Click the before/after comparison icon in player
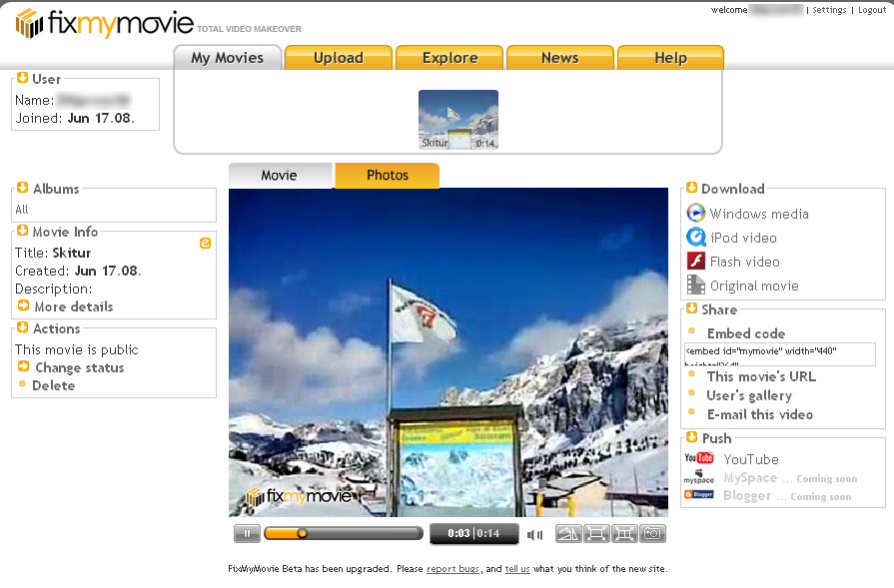The width and height of the screenshot is (894, 588). pos(568,534)
